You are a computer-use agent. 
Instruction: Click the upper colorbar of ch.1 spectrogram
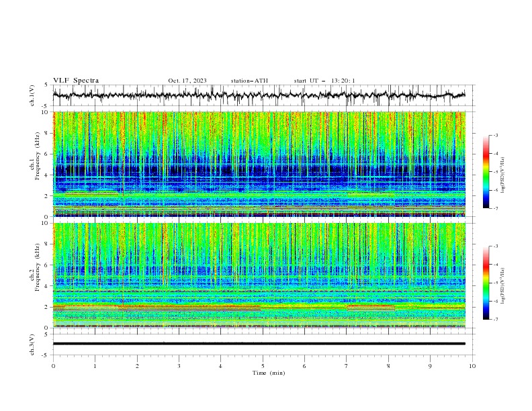tap(486, 171)
